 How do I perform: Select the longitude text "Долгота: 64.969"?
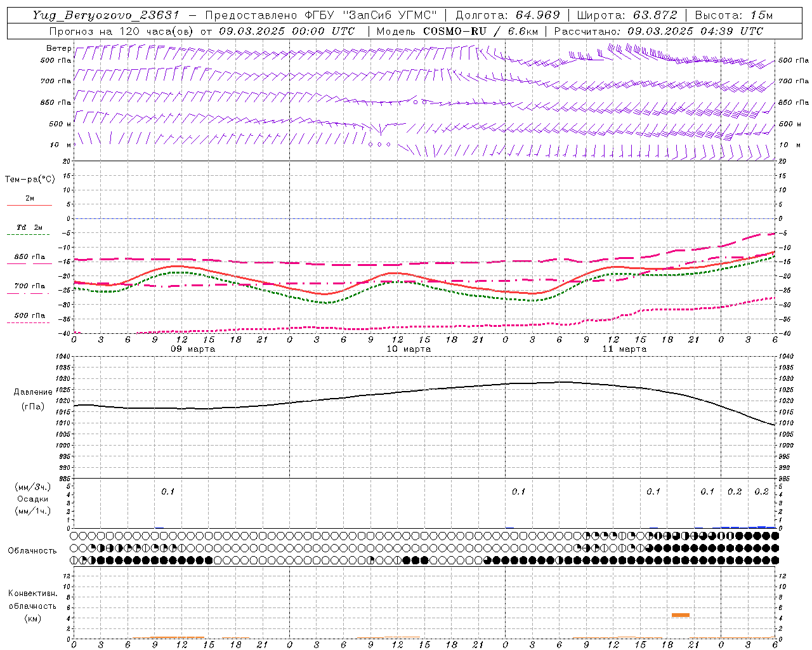point(507,15)
